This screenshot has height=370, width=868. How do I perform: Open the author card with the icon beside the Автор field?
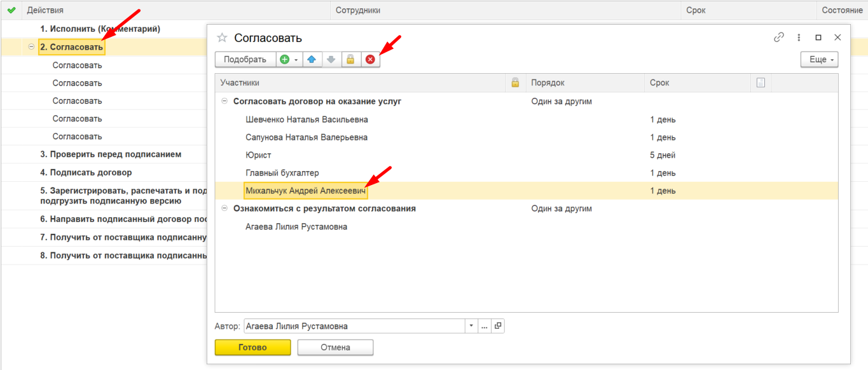tap(498, 326)
